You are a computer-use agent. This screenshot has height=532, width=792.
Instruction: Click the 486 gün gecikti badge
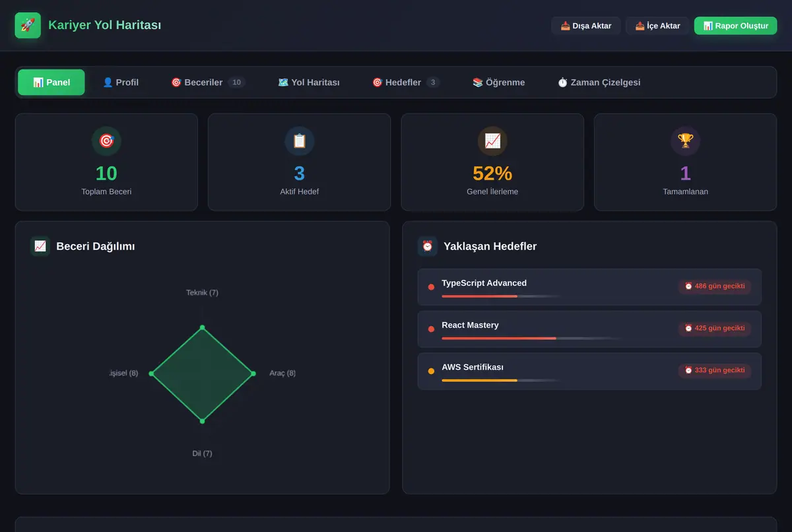click(715, 286)
